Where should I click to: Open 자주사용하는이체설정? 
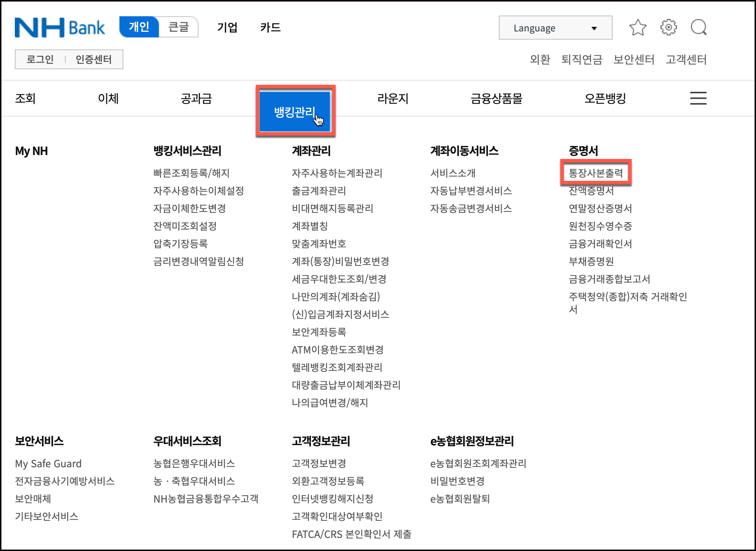click(199, 191)
